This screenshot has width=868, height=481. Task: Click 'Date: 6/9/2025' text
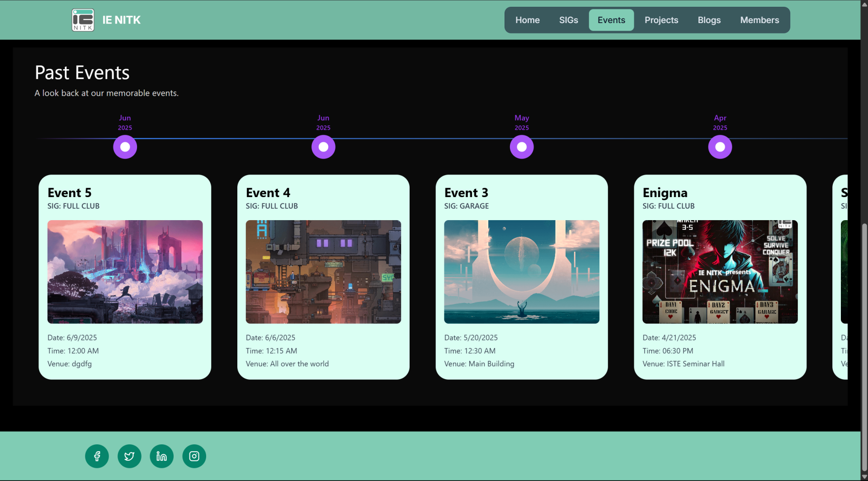[x=72, y=338]
